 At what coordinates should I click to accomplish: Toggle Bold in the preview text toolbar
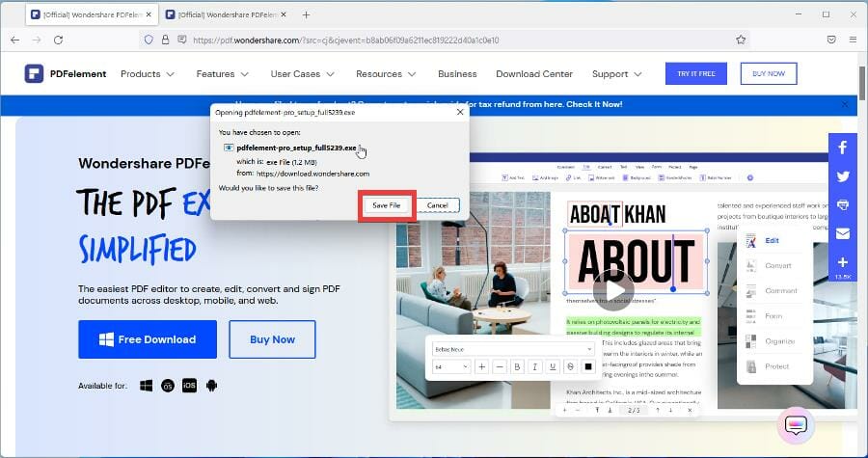(x=517, y=366)
